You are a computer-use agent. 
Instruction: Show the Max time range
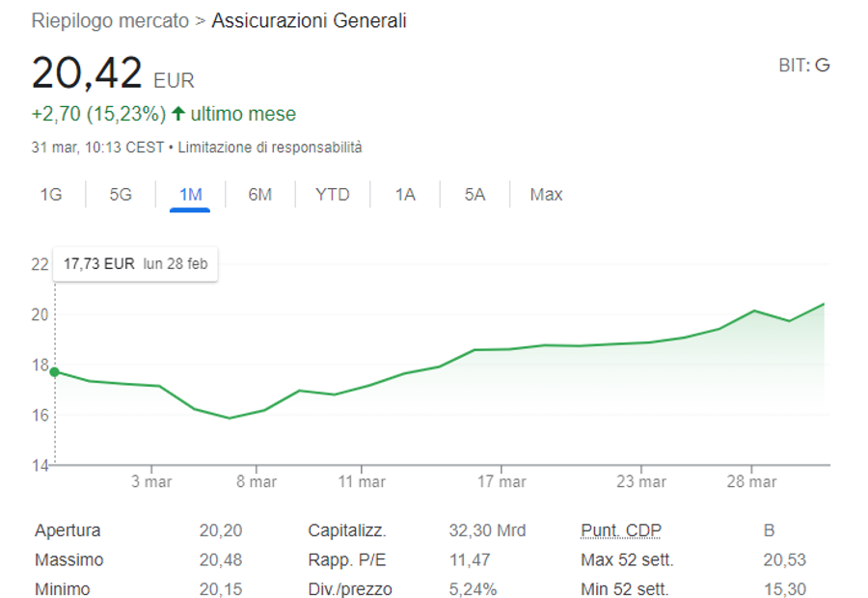coord(546,195)
